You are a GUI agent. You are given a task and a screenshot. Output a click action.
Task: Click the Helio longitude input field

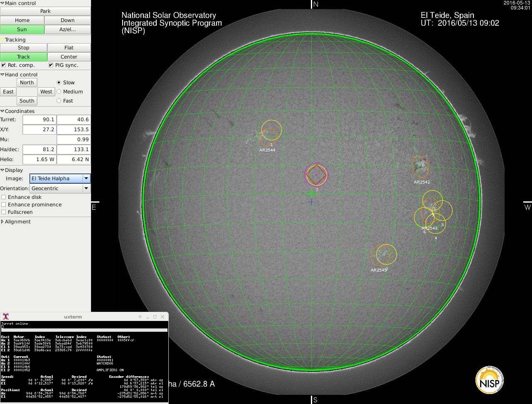pos(39,159)
